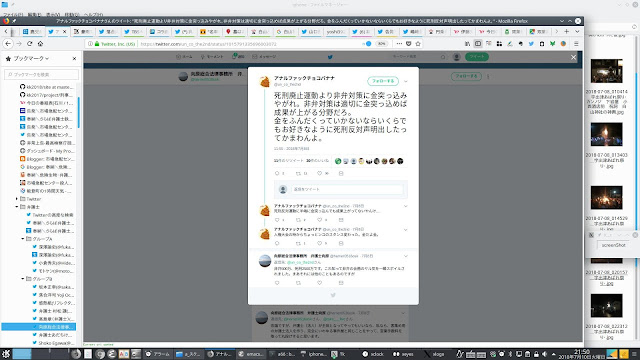The width and height of the screenshot is (640, 360).
Task: Collapse the グループA bookmark folder
Action: tap(23, 239)
